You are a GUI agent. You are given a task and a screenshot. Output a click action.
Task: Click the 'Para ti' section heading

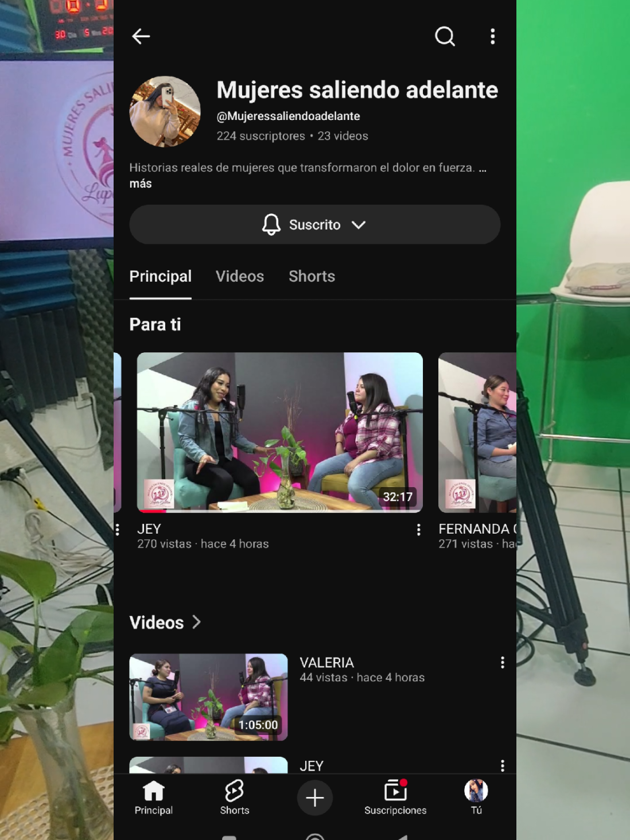(x=155, y=325)
